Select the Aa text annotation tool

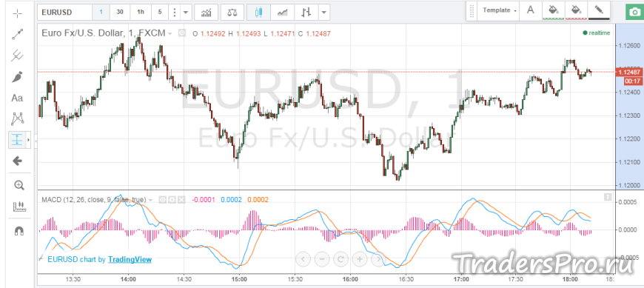17,98
